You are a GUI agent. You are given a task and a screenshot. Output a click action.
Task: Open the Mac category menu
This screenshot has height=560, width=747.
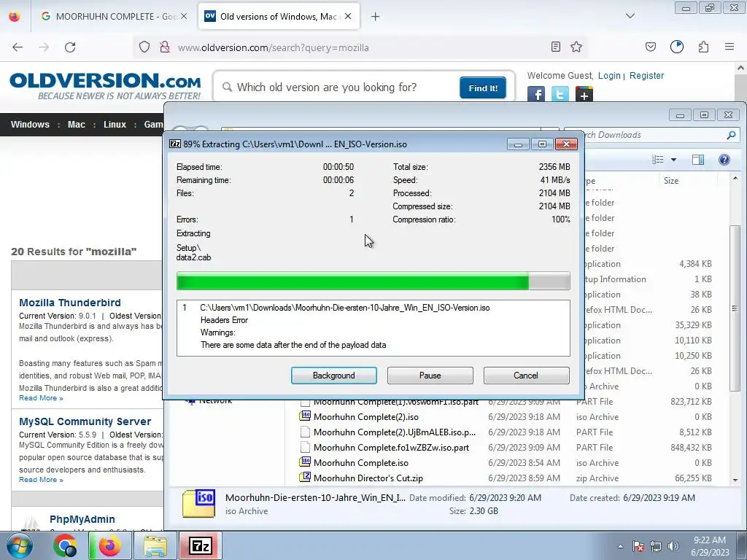(76, 124)
